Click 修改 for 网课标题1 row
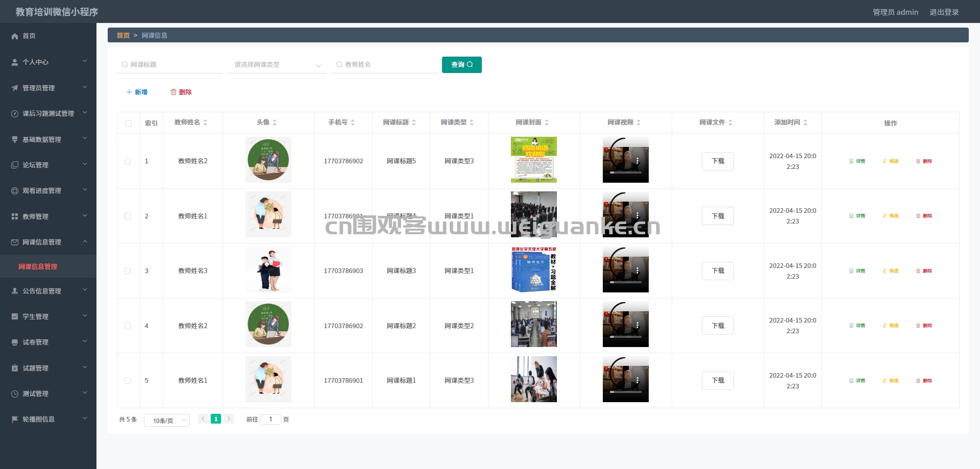980x469 pixels. (x=891, y=381)
